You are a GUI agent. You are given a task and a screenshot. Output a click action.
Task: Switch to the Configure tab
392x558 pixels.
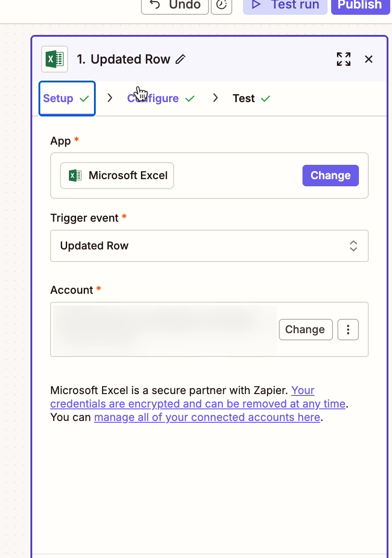coord(161,99)
